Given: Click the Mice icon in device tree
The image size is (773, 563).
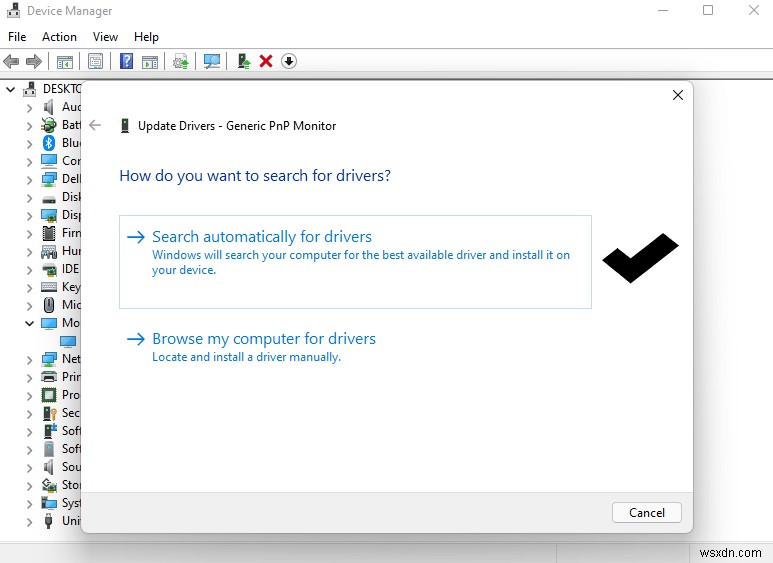Looking at the screenshot, I should [48, 305].
